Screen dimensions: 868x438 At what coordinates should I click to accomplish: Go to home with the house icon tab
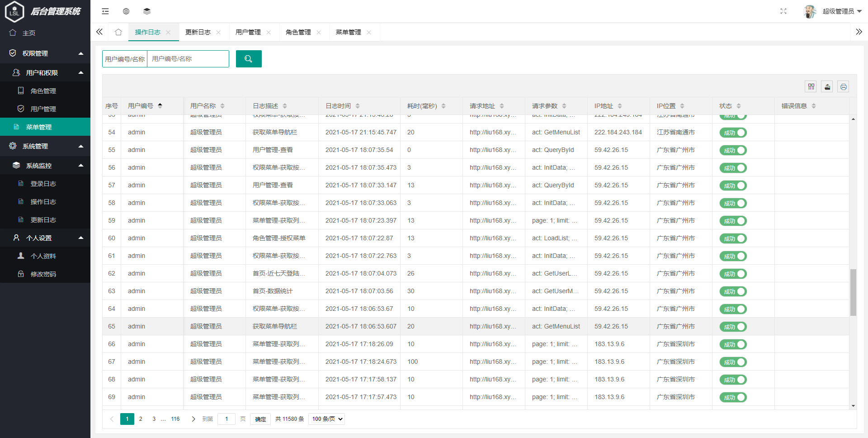[118, 32]
